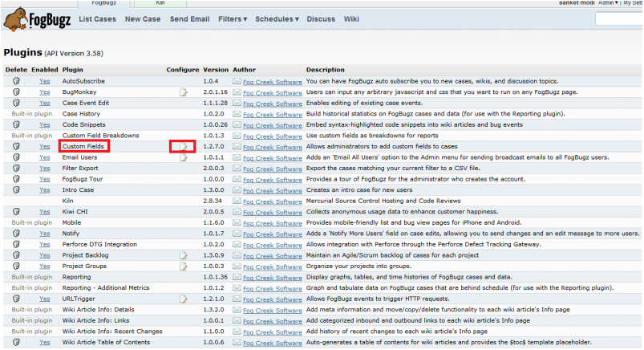The height and width of the screenshot is (350, 644).
Task: Click URLTrigger configure icon
Action: click(183, 299)
